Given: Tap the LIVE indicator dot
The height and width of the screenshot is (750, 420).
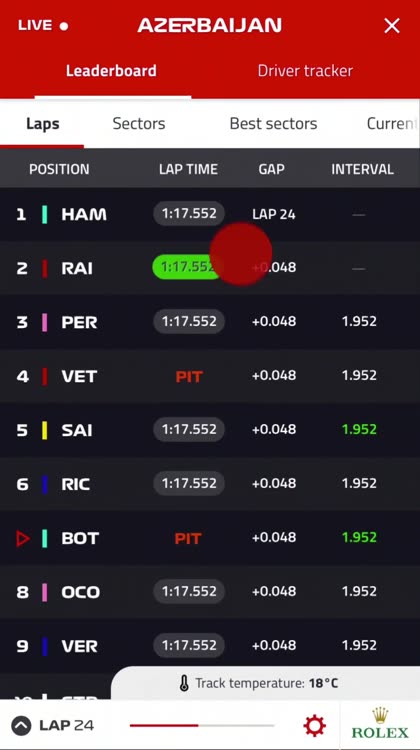Looking at the screenshot, I should point(64,26).
